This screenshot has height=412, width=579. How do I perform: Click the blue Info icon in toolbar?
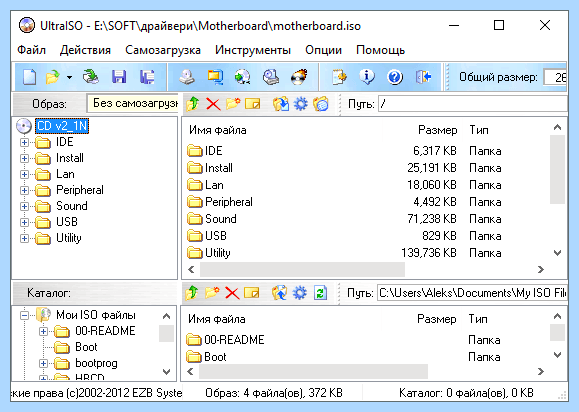[x=367, y=77]
